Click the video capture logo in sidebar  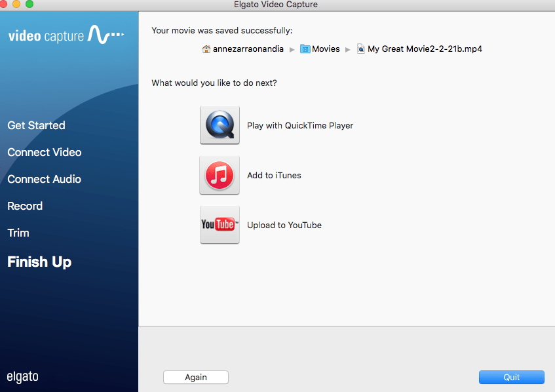(x=66, y=35)
